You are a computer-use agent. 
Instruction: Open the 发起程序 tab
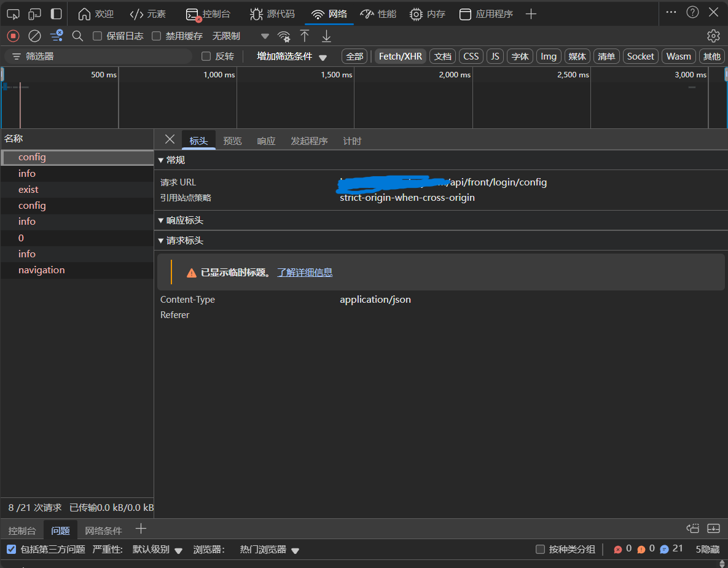(309, 141)
